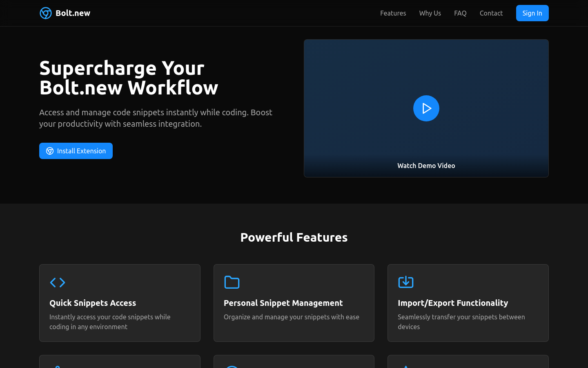Select the Import/Export Functionality title
This screenshot has height=368, width=588.
[453, 303]
